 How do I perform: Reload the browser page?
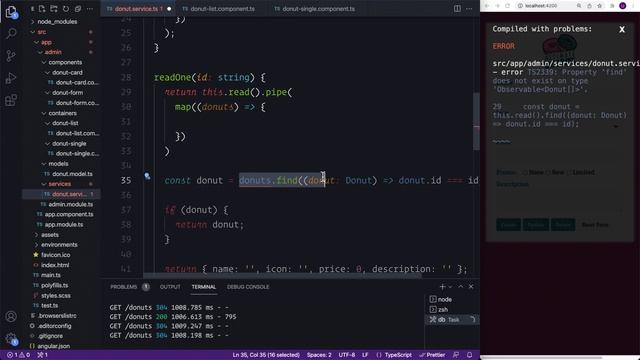point(507,6)
